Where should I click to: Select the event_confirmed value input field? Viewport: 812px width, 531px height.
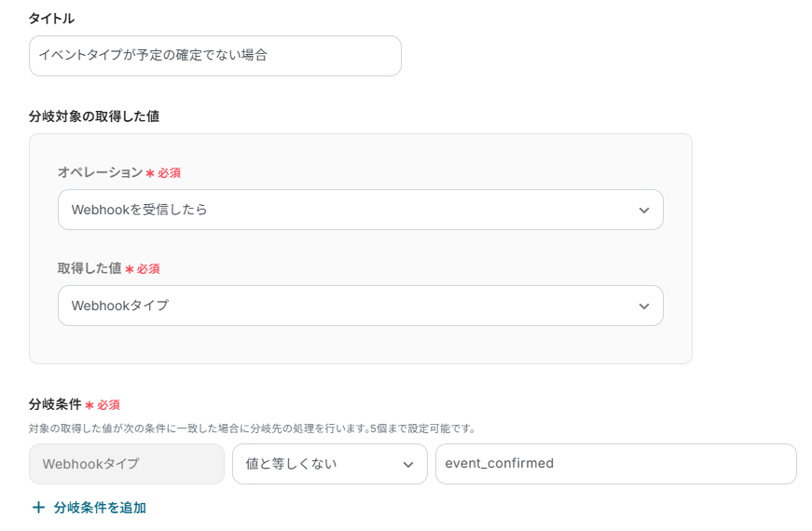point(615,464)
